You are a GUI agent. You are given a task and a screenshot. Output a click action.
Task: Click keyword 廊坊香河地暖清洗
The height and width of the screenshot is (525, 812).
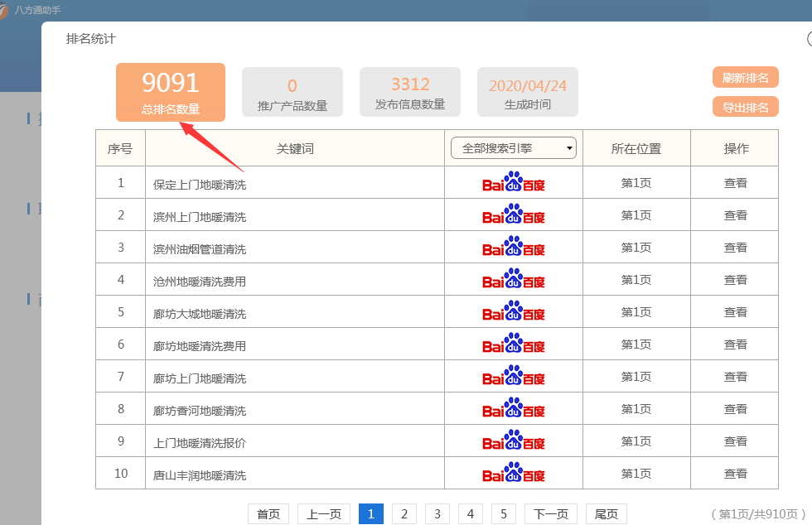point(200,411)
